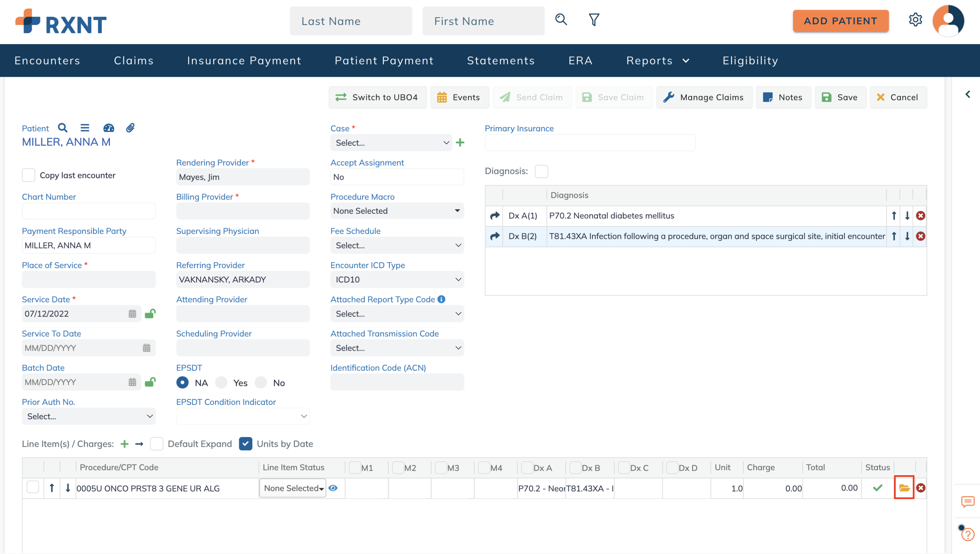Open the Batch Date calendar picker
The width and height of the screenshot is (980, 554).
tap(132, 382)
